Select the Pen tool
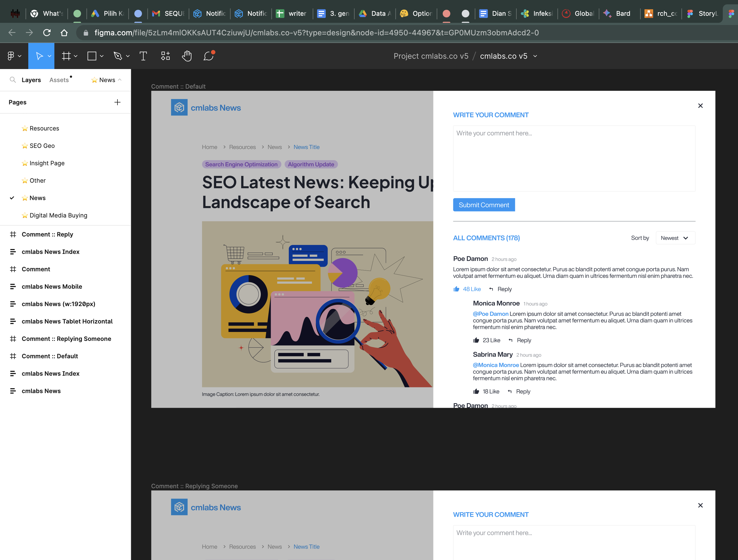Image resolution: width=738 pixels, height=560 pixels. tap(117, 56)
